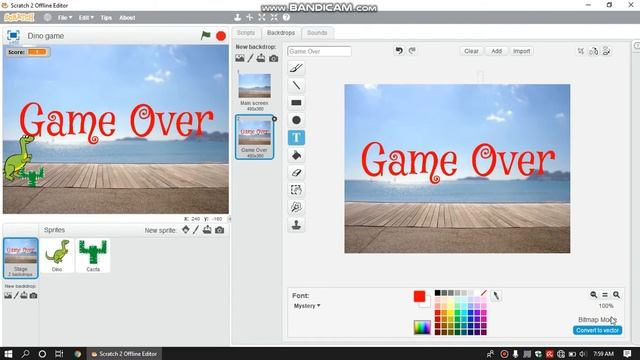Open Windows taskbar search

(25, 353)
